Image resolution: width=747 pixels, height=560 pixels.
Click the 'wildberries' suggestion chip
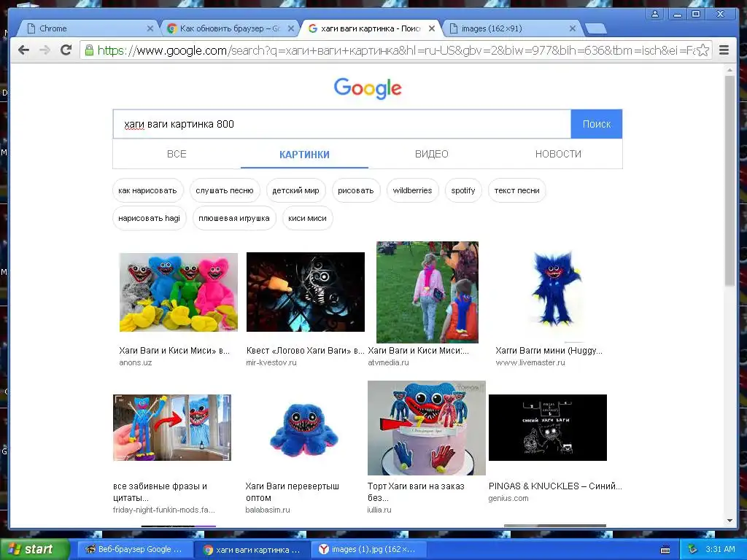pos(413,190)
